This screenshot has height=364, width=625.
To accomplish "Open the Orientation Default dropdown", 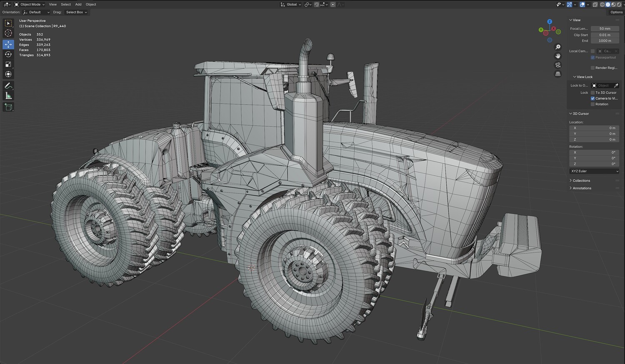I will point(36,12).
